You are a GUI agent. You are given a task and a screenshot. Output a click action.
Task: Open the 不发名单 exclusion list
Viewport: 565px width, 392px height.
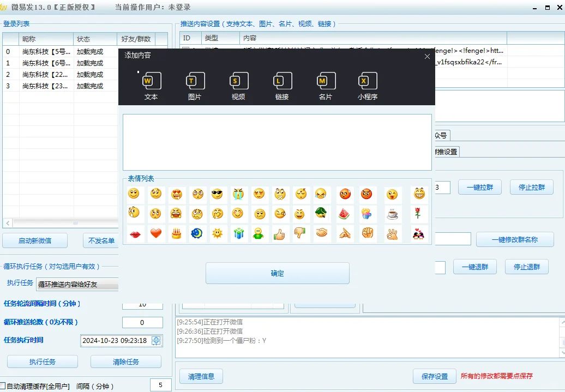(x=101, y=240)
